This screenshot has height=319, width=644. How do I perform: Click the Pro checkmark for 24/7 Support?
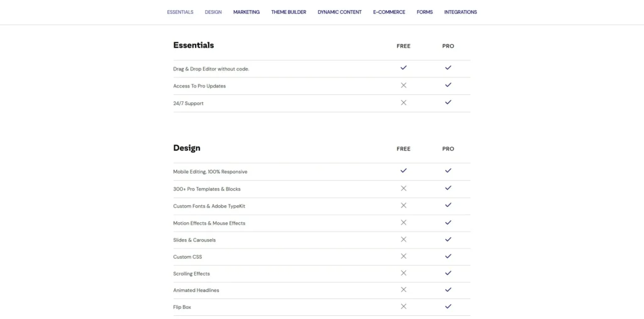point(448,103)
